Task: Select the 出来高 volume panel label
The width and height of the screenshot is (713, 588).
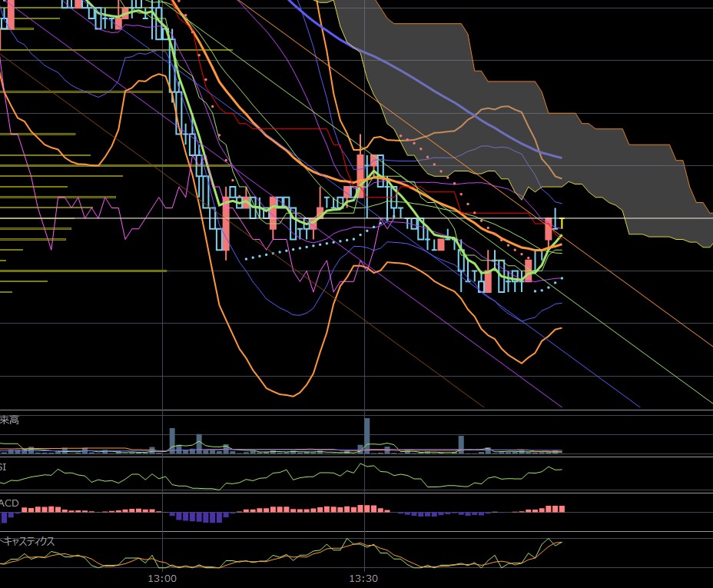Action: tap(9, 420)
